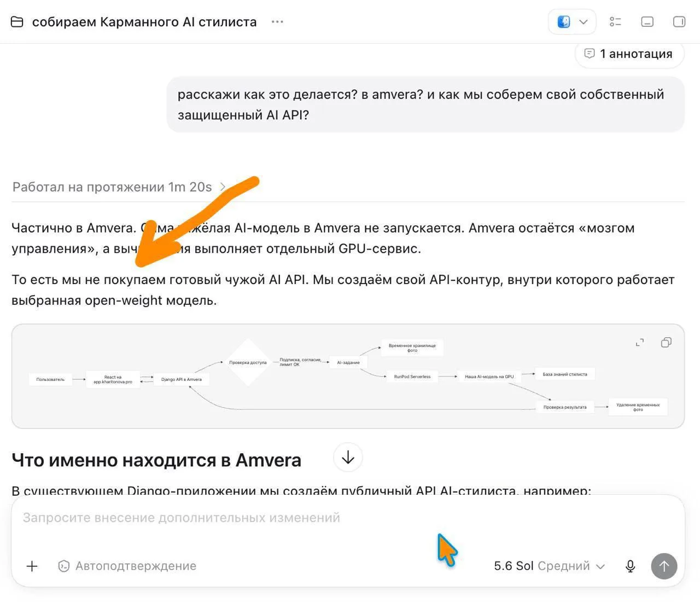Viewport: 700px width, 602px height.
Task: Toggle 'Автоподтверждение' mode
Action: [x=127, y=566]
